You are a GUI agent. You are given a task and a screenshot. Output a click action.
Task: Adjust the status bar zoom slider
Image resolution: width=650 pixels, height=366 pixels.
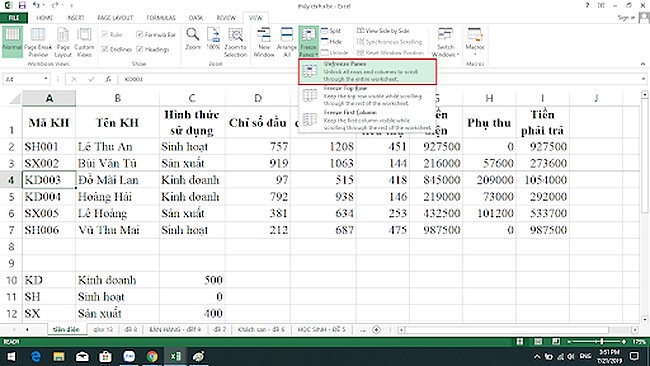601,342
